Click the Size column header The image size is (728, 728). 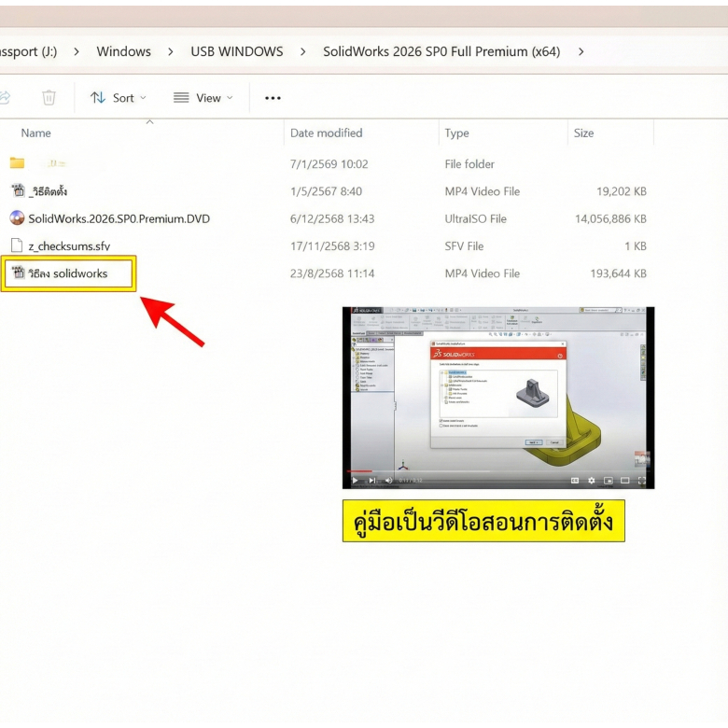tap(583, 133)
